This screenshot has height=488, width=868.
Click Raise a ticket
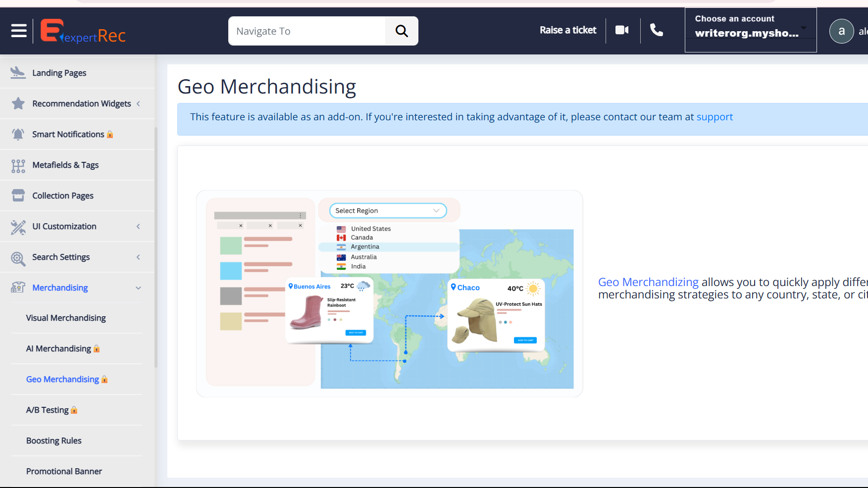568,30
